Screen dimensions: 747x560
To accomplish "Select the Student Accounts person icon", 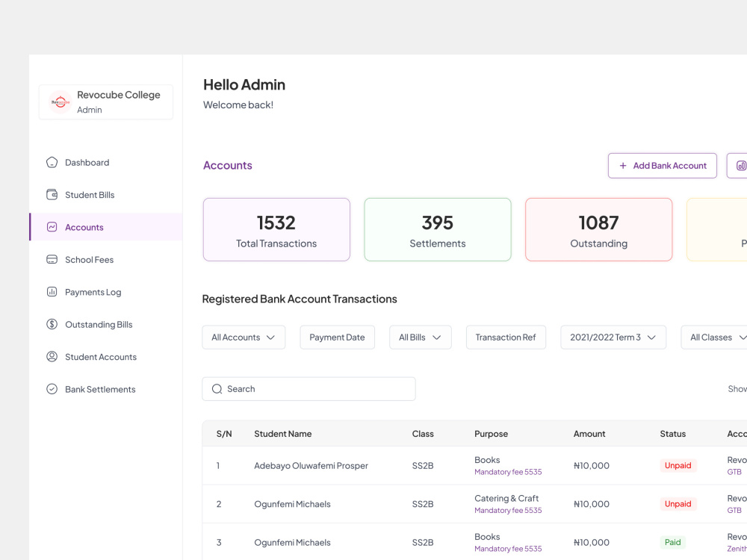I will click(52, 357).
